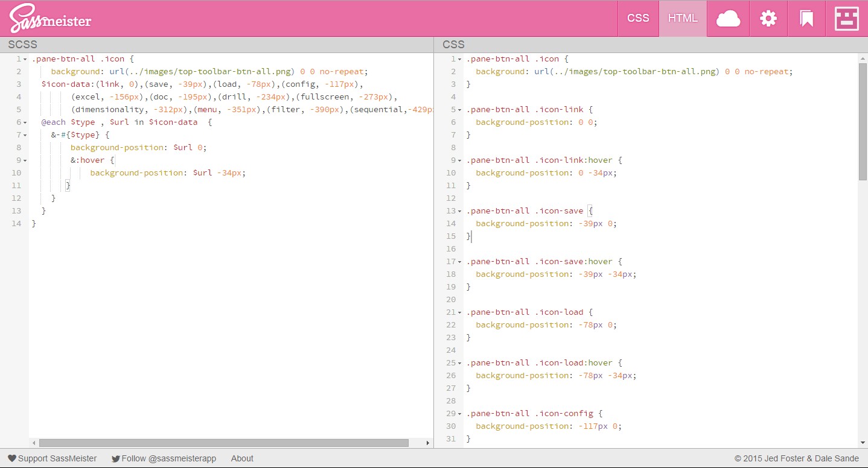Collapse CSS .icon-config rule at line 29
The width and height of the screenshot is (868, 468).
tap(460, 414)
